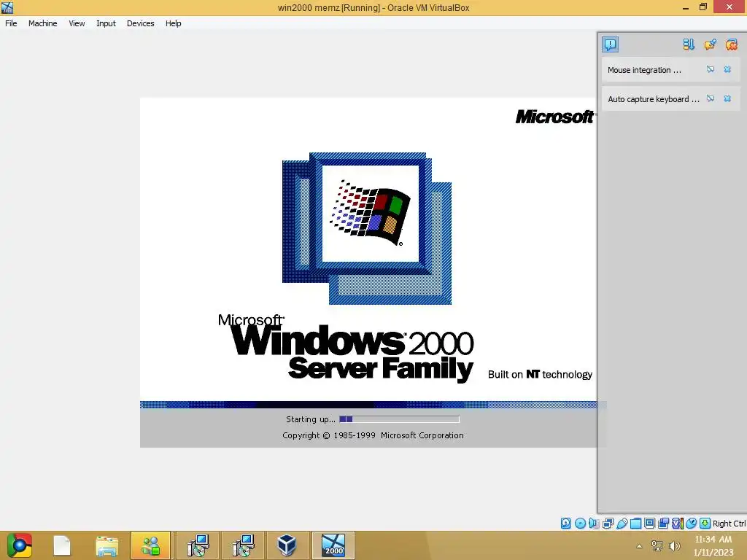Open the Devices menu
This screenshot has width=747, height=560.
click(x=140, y=23)
